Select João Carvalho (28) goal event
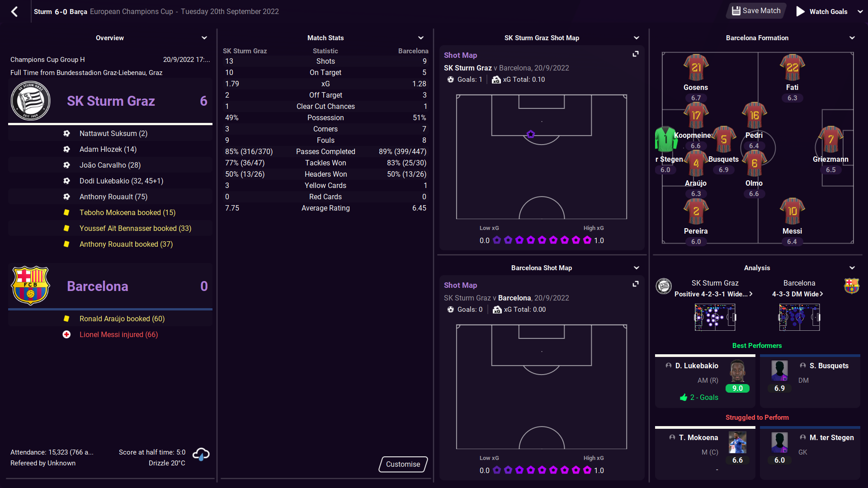868x488 pixels. click(110, 165)
